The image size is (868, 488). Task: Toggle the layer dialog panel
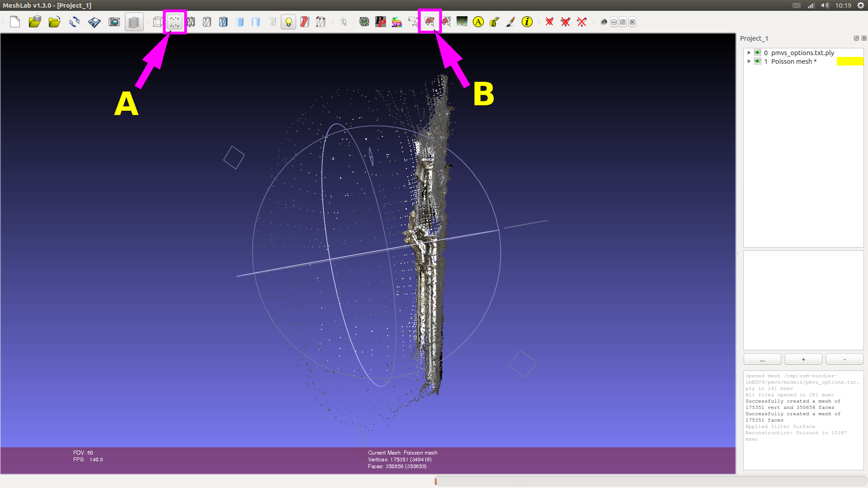pos(134,22)
